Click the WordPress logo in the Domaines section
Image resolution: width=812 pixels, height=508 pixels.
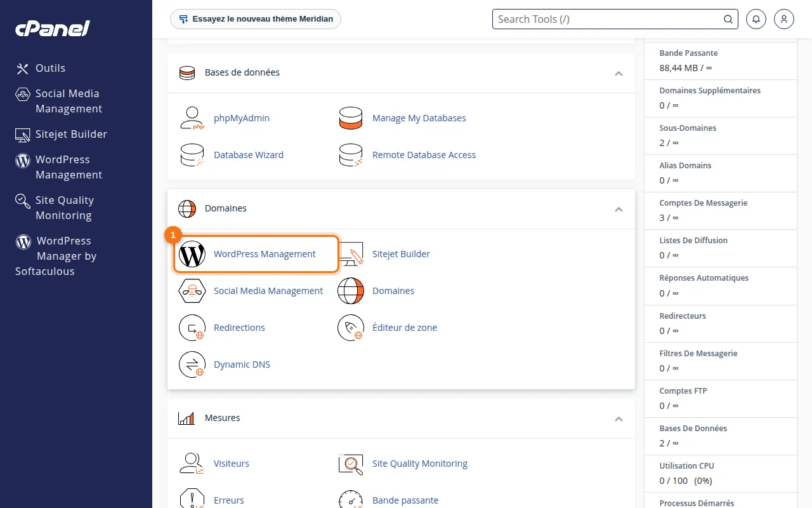pyautogui.click(x=192, y=254)
